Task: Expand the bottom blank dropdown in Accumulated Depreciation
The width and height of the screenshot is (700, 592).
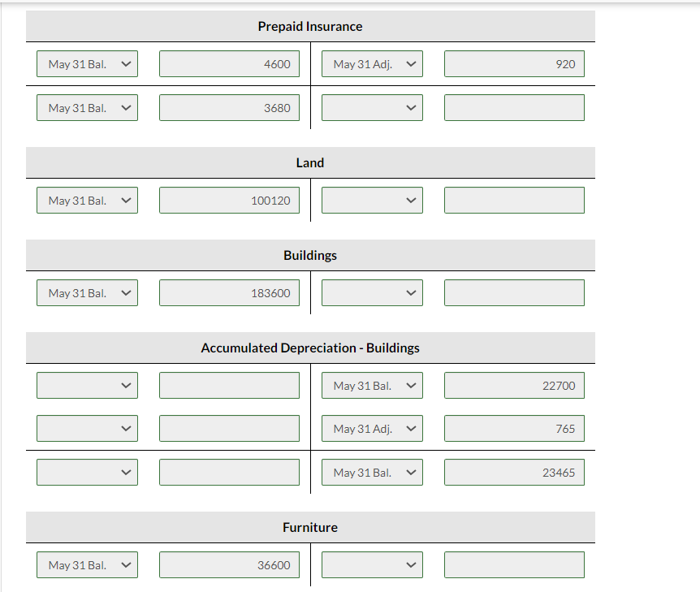Action: point(87,472)
